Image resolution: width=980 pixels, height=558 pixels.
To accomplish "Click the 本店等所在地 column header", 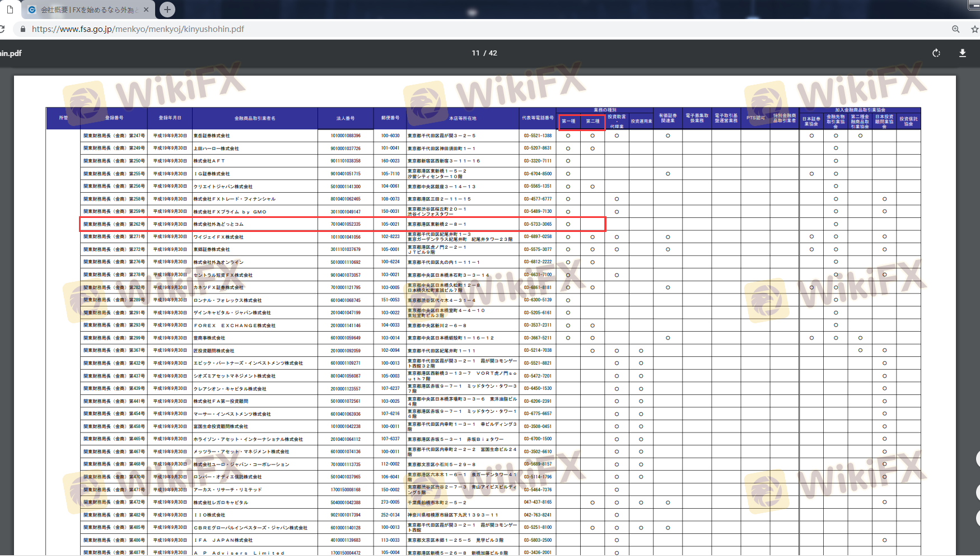I will pyautogui.click(x=463, y=118).
